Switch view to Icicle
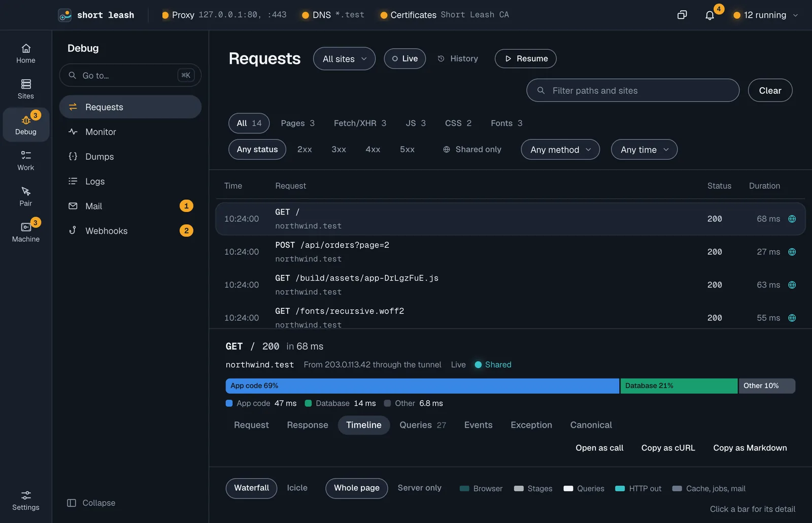812x523 pixels. coord(297,487)
